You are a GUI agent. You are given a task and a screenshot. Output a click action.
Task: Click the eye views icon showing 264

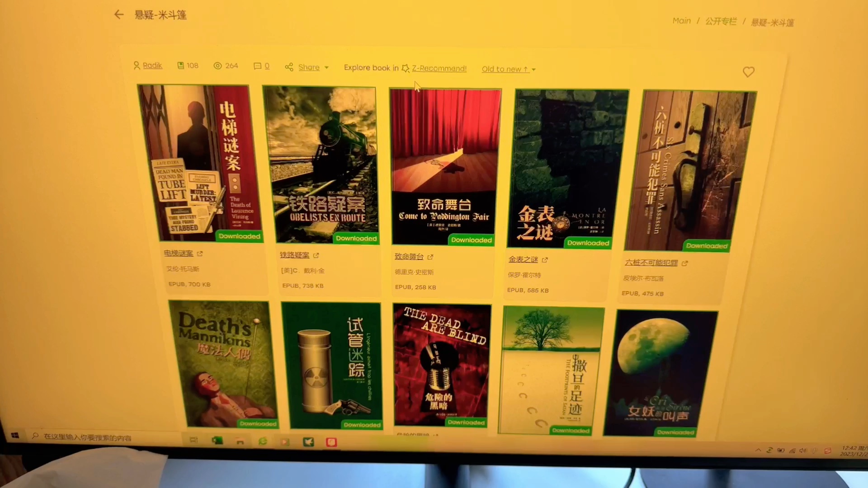[217, 66]
